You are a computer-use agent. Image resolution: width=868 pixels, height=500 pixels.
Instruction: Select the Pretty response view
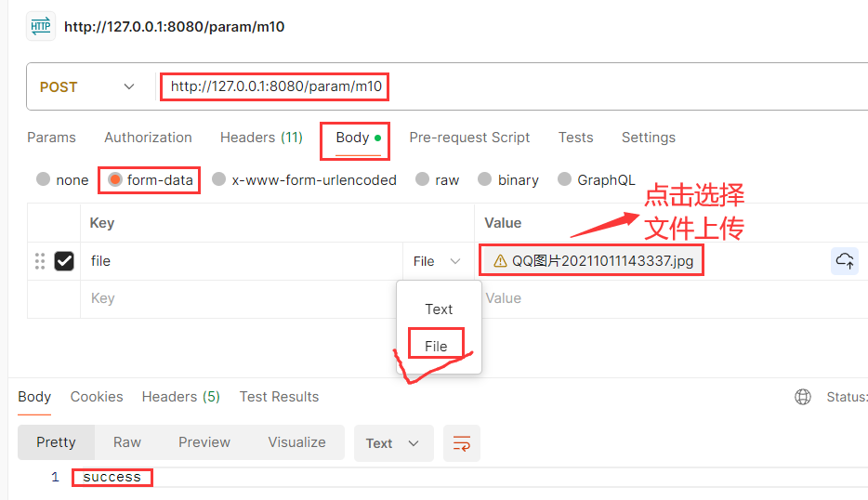(56, 442)
